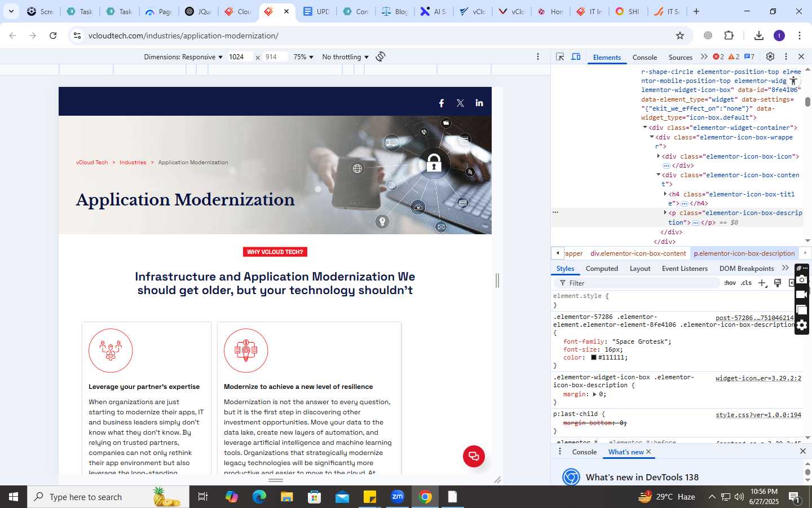
Task: Open the orange warnings count indicator
Action: coord(734,56)
